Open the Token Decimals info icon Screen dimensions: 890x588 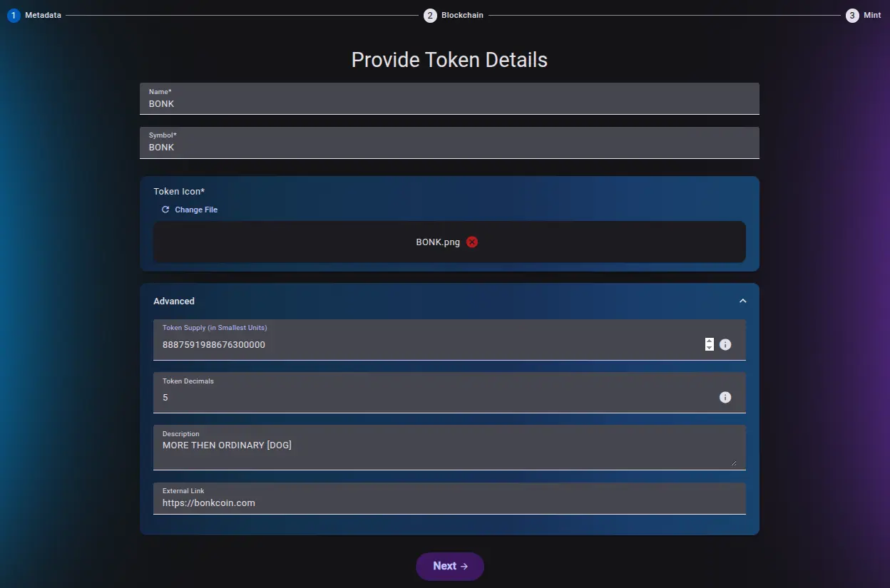[x=725, y=397]
